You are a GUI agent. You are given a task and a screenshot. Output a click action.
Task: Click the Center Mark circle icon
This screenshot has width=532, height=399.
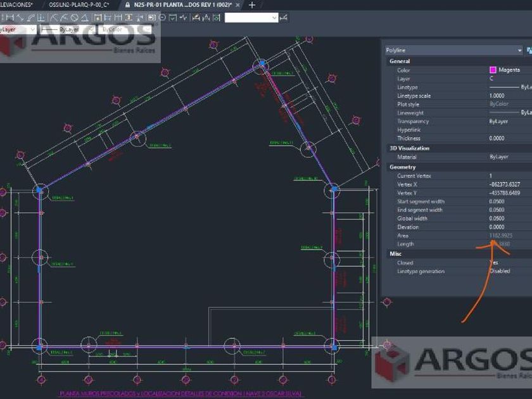coord(163,18)
